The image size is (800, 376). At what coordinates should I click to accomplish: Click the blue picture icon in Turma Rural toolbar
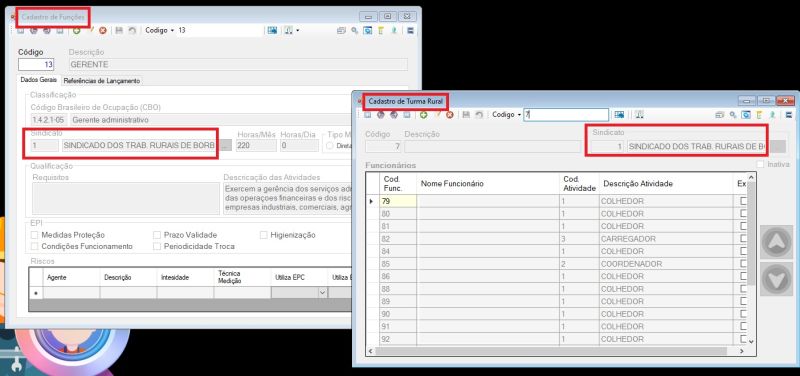(619, 115)
